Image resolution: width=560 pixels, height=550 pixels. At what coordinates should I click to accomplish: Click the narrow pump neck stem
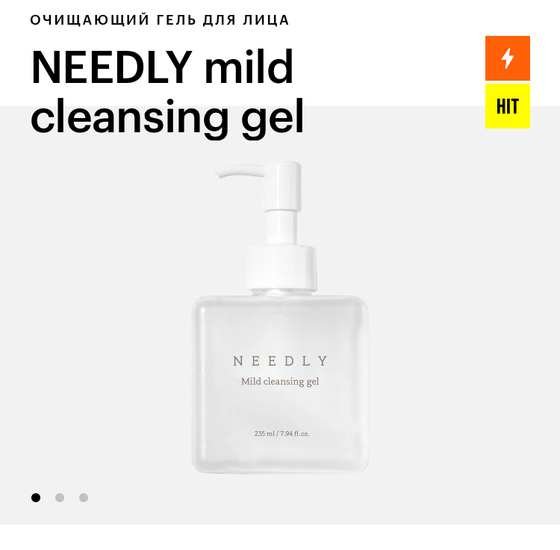(x=282, y=229)
